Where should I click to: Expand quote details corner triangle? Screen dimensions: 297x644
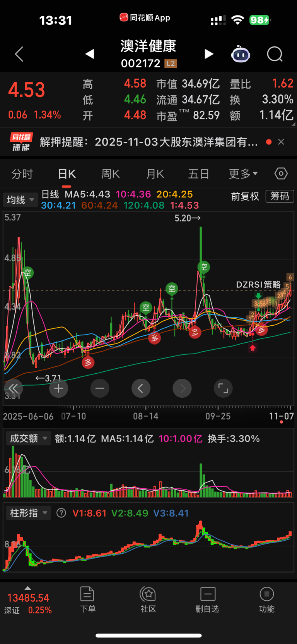pyautogui.click(x=293, y=124)
